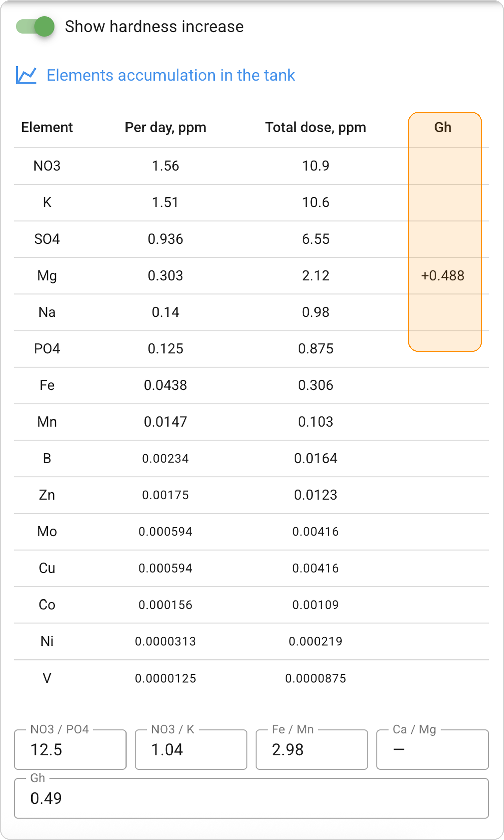Select the NO3 element row label
504x840 pixels.
[x=47, y=166]
